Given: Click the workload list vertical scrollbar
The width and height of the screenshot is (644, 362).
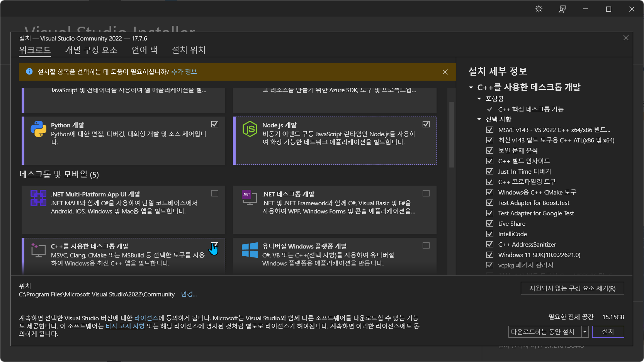Looking at the screenshot, I should click(x=451, y=135).
